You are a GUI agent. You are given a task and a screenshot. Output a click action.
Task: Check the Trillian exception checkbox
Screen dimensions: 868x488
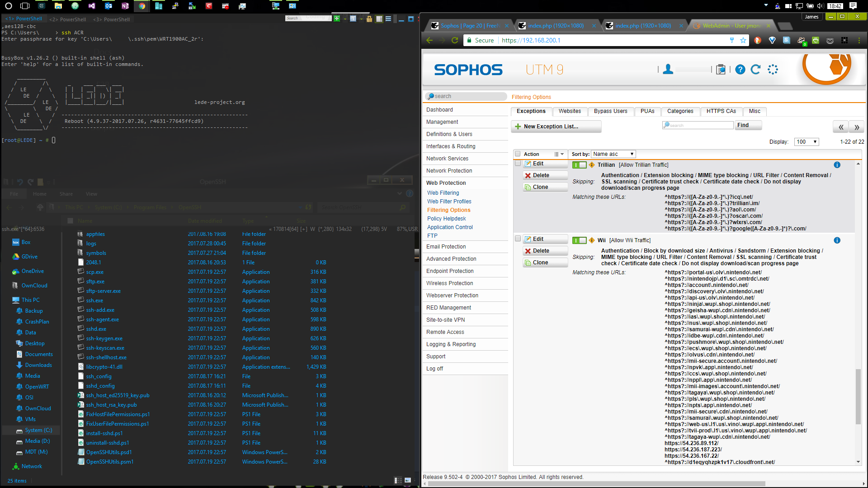tap(518, 164)
